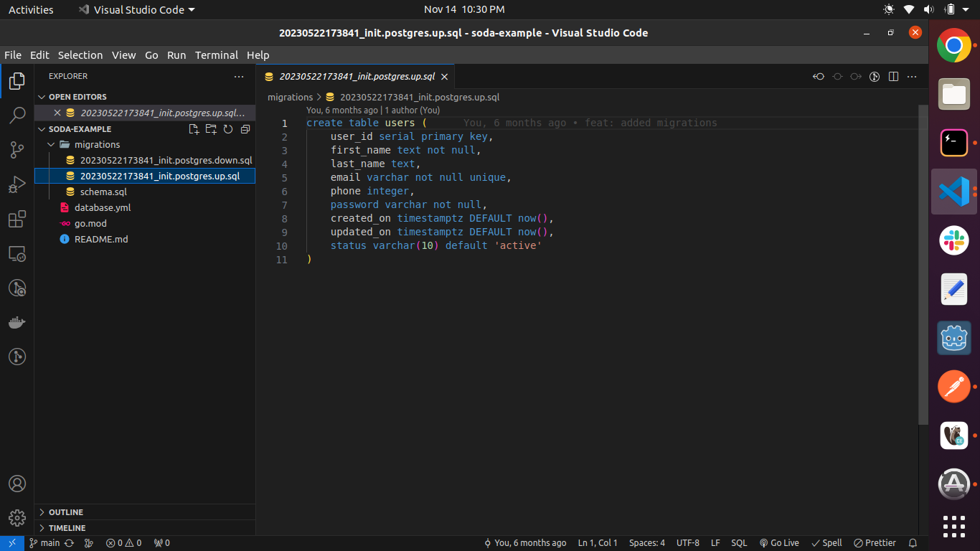Open the Git Graph icon at activity bar bottom

17,357
